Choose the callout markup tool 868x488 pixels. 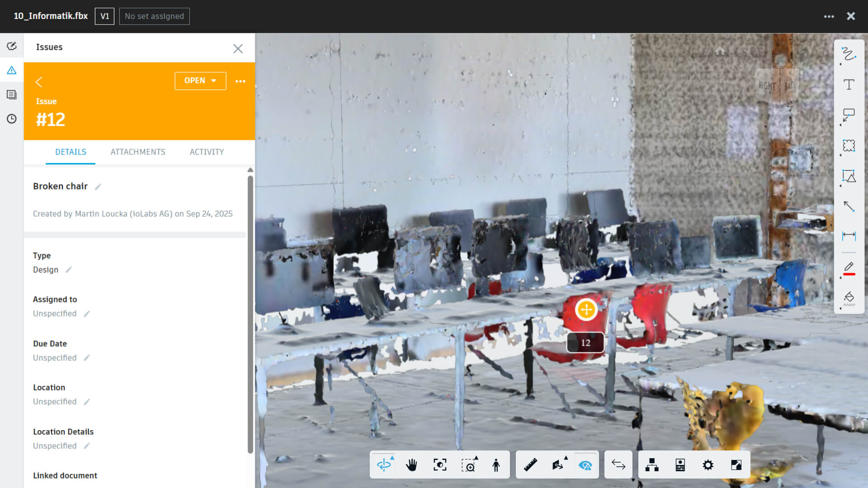click(x=849, y=115)
